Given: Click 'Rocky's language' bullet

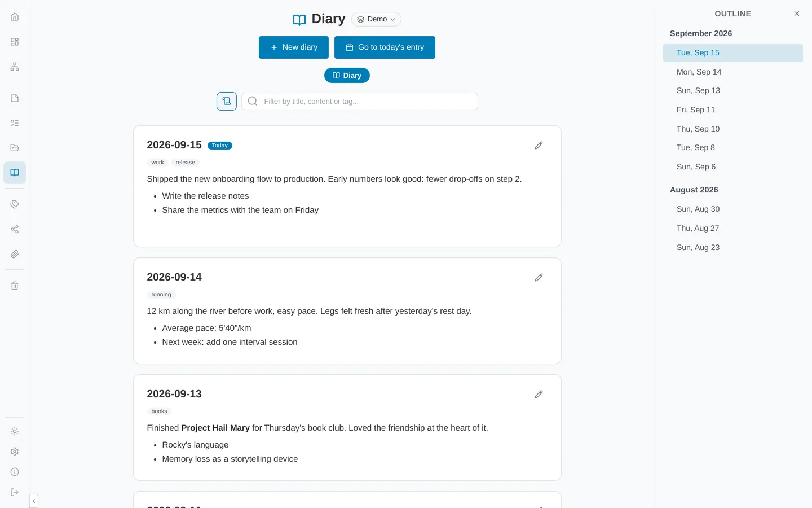Looking at the screenshot, I should coord(195,445).
